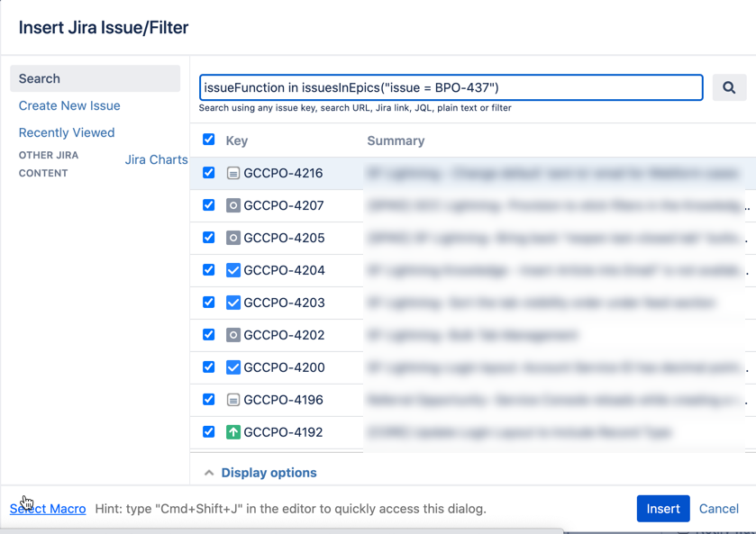Uncheck the GCCPO-4203 row checkbox
The image size is (756, 534).
[x=208, y=302]
